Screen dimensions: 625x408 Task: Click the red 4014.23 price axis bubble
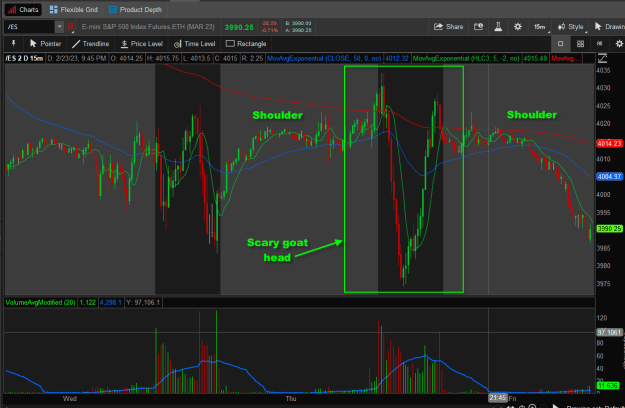click(609, 143)
